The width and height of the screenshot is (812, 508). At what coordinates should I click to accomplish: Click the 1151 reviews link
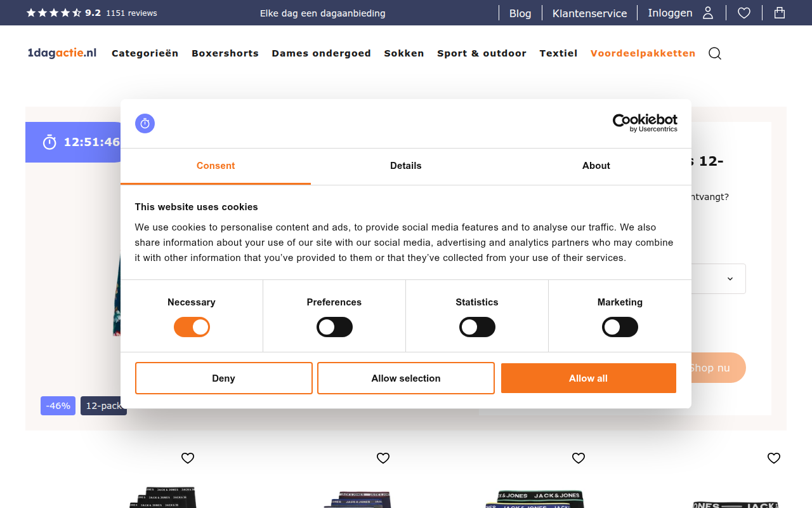coord(131,13)
